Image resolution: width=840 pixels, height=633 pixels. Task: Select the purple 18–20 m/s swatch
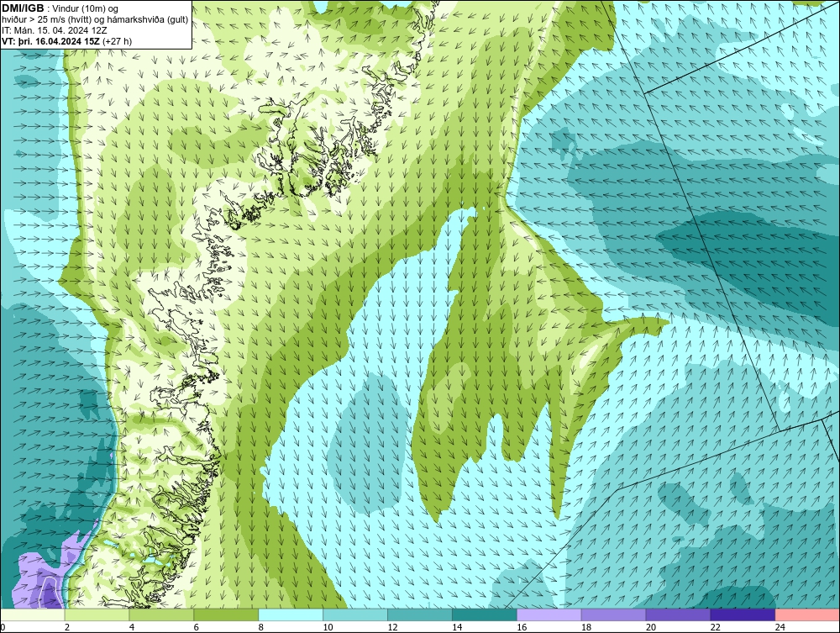(613, 615)
